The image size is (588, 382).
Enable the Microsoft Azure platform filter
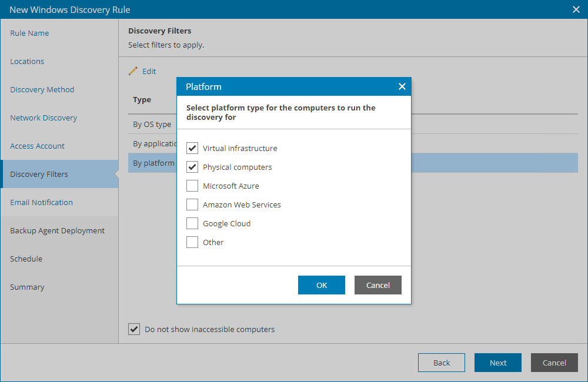tap(192, 186)
